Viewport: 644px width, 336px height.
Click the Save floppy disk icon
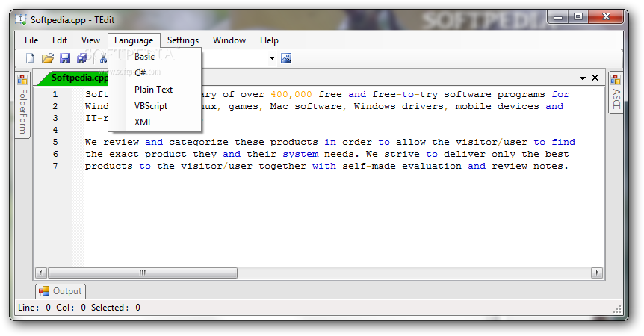click(x=65, y=58)
